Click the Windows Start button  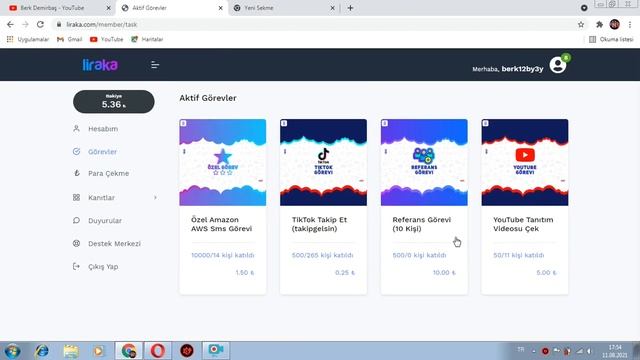click(12, 351)
